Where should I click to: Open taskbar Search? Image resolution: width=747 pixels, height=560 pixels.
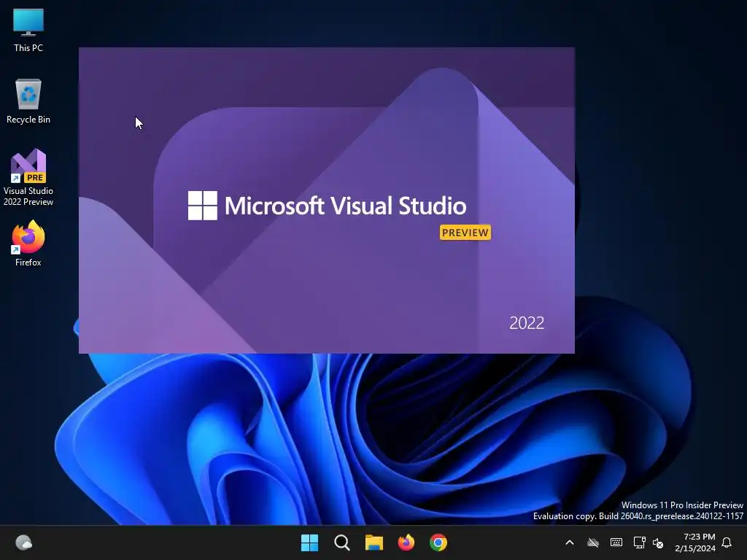[342, 542]
